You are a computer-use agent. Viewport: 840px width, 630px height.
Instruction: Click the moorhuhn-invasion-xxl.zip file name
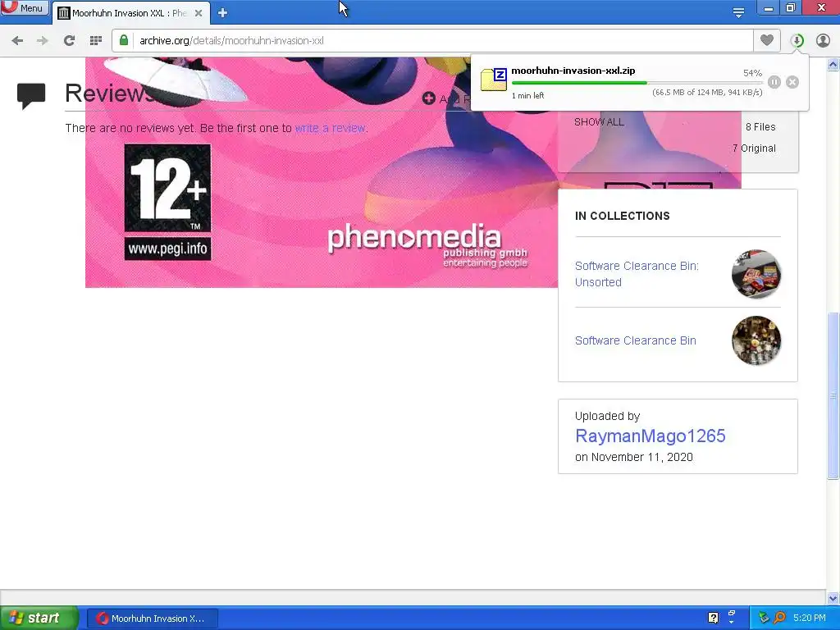pyautogui.click(x=573, y=71)
